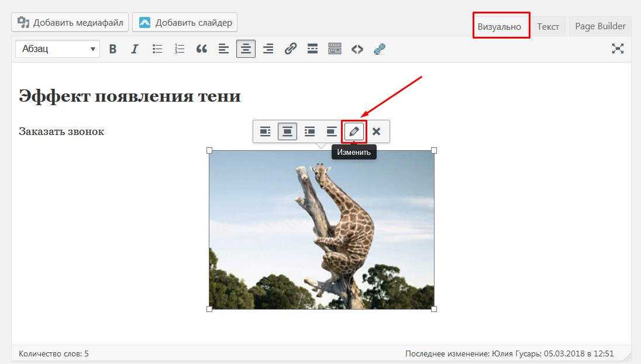The width and height of the screenshot is (641, 364).
Task: Toggle center alignment in main toolbar
Action: [x=246, y=49]
